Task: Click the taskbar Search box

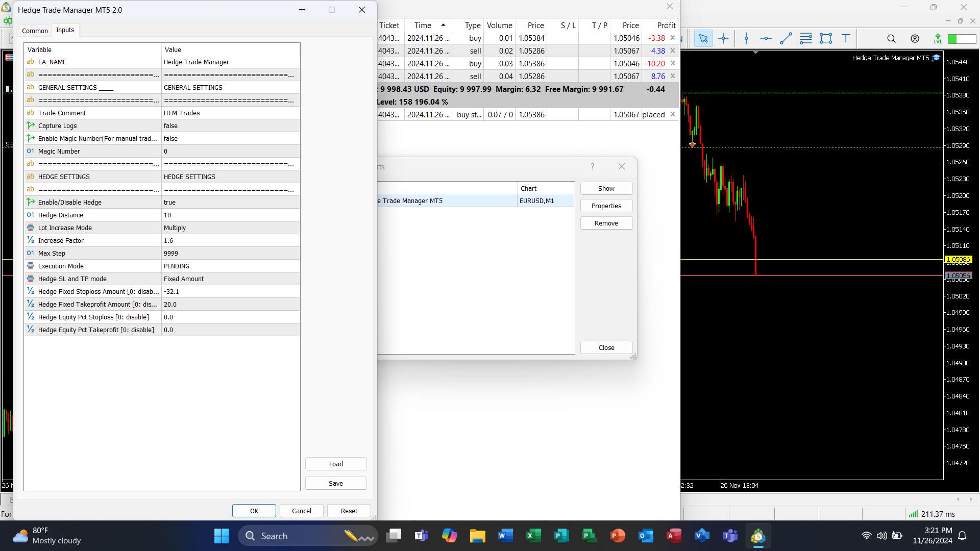Action: tap(308, 536)
